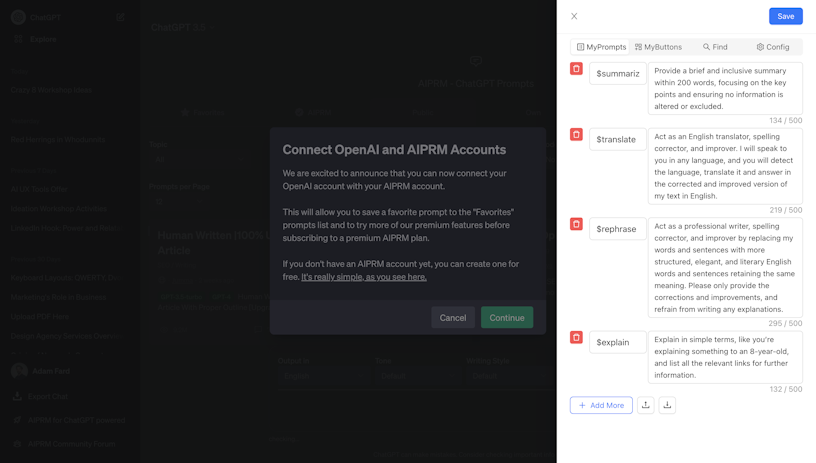816x463 pixels.
Task: Click Export Chat in the sidebar
Action: pos(41,396)
